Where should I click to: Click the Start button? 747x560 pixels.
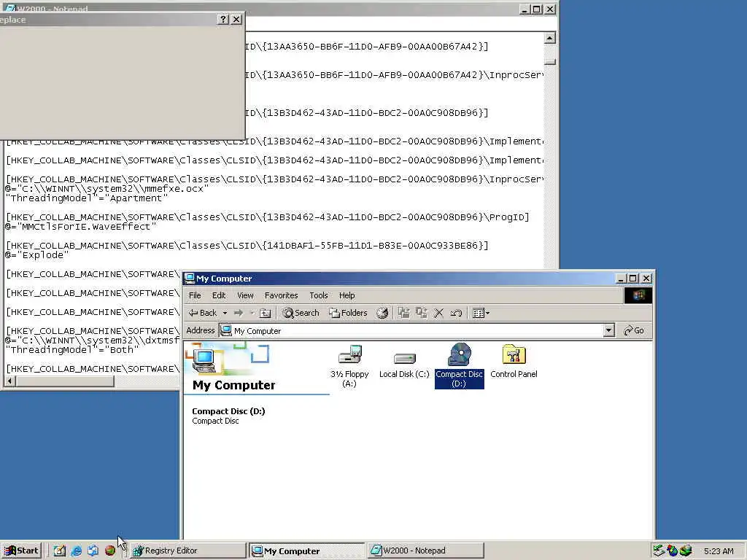click(22, 551)
